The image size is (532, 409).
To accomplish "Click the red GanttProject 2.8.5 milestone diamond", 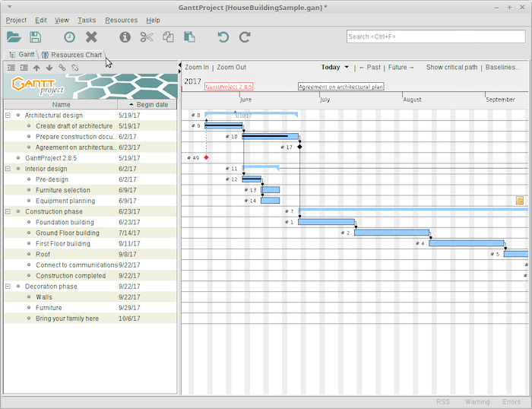I will tap(206, 157).
